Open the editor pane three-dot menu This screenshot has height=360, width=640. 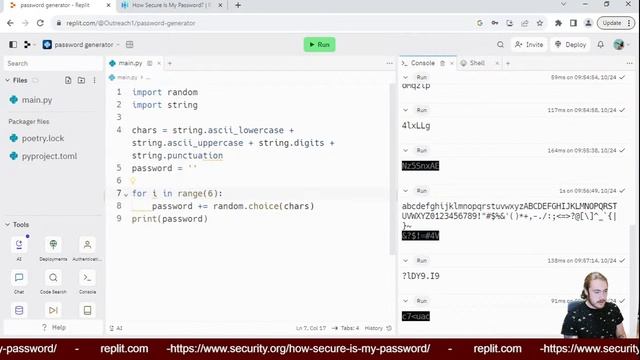[389, 63]
